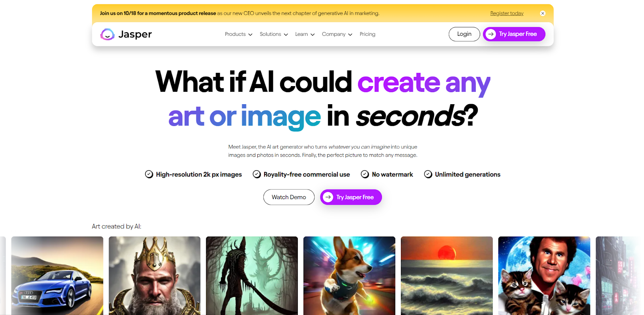Open the corgi dog AI artwork

click(349, 276)
